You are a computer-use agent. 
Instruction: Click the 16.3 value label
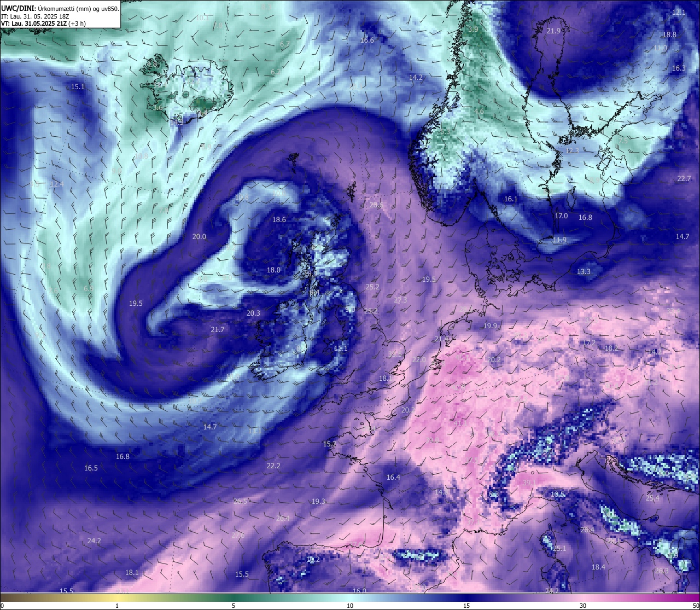(678, 68)
